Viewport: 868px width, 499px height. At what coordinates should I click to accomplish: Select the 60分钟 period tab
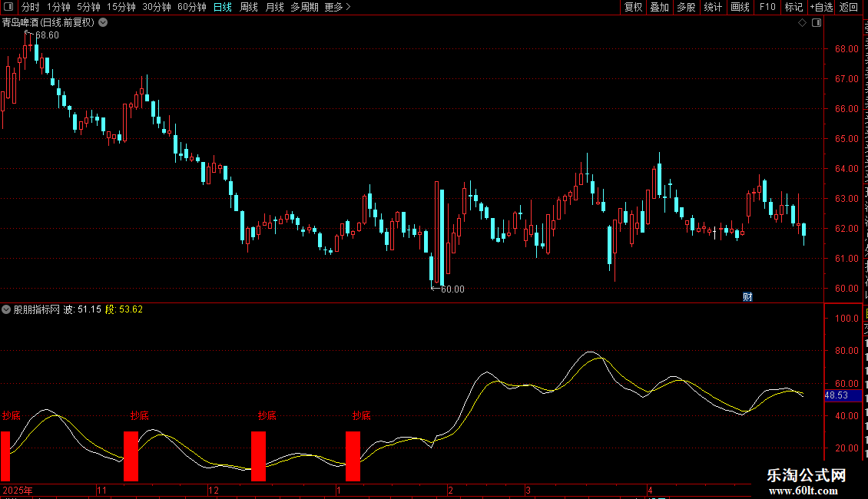(x=191, y=7)
